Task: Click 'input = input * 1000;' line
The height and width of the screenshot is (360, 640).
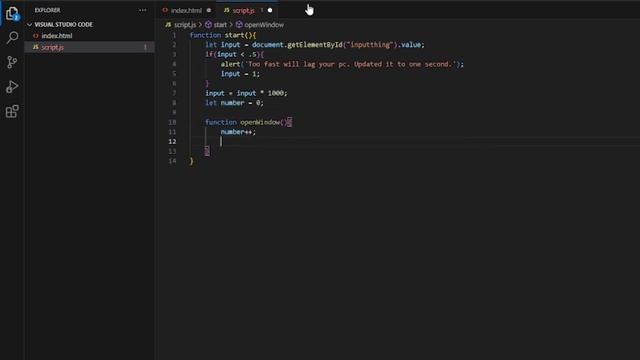Action: click(x=246, y=93)
